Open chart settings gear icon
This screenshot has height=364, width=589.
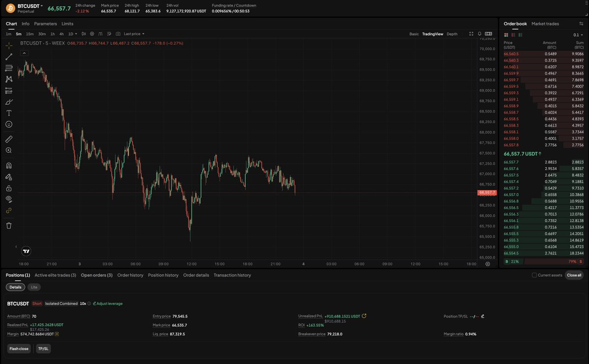coord(92,34)
